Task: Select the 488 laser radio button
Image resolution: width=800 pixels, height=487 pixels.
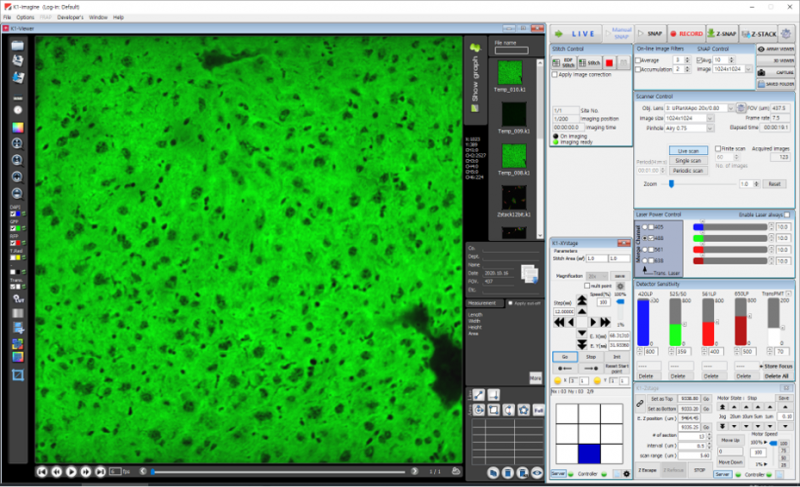Action: 644,238
